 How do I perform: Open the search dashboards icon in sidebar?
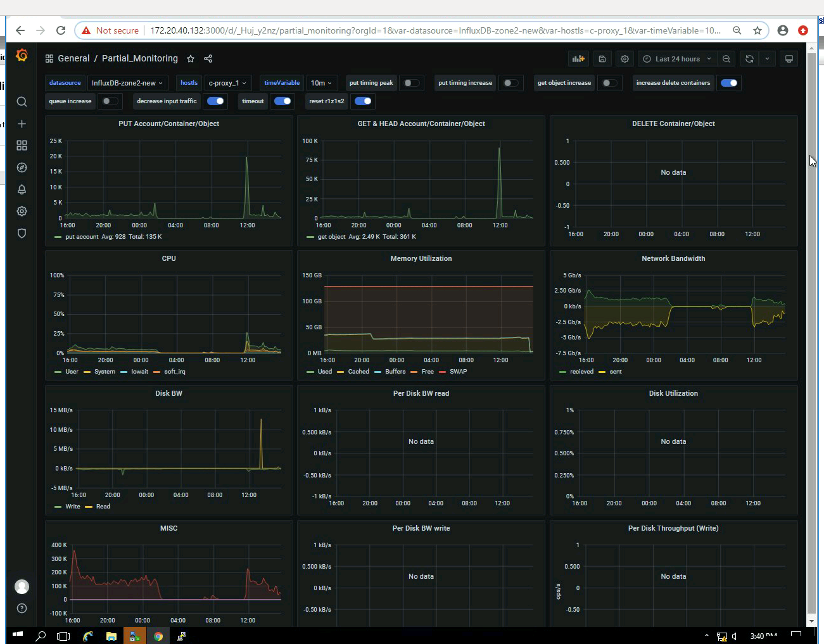pos(22,102)
